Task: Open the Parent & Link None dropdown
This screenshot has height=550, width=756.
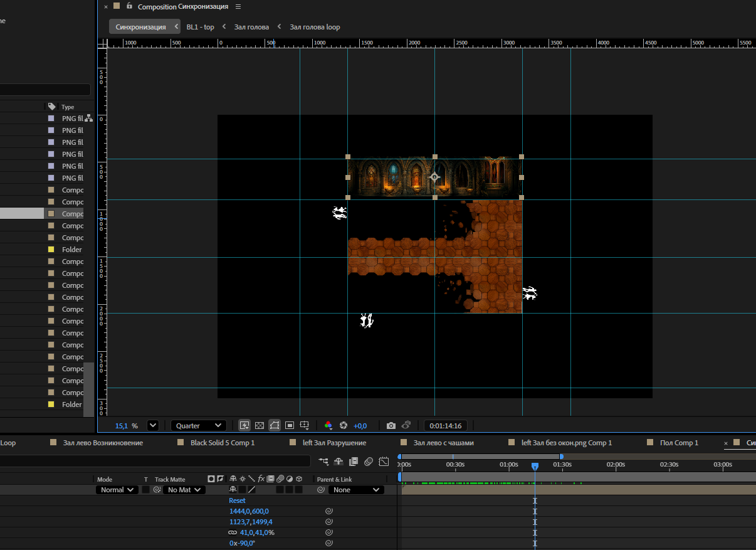Action: pos(356,490)
